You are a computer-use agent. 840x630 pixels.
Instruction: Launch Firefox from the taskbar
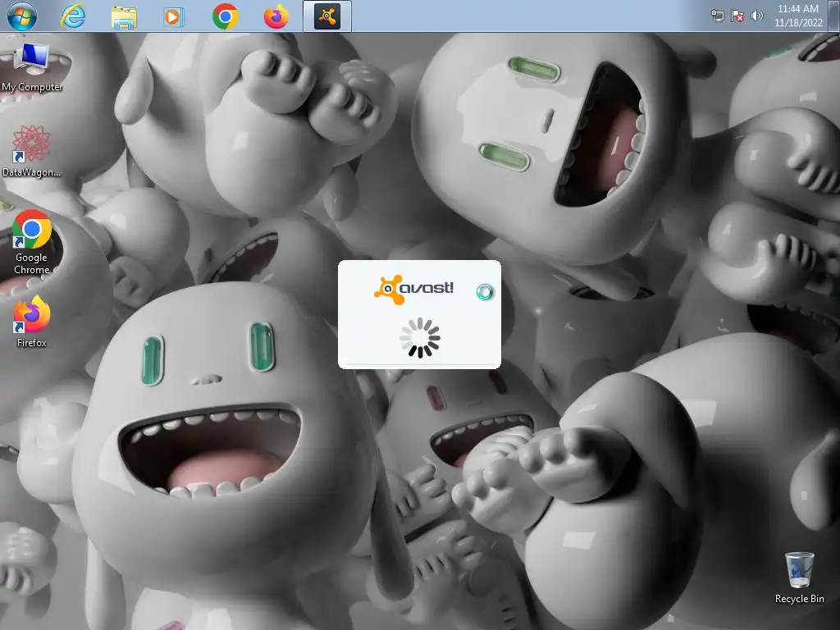pos(276,16)
